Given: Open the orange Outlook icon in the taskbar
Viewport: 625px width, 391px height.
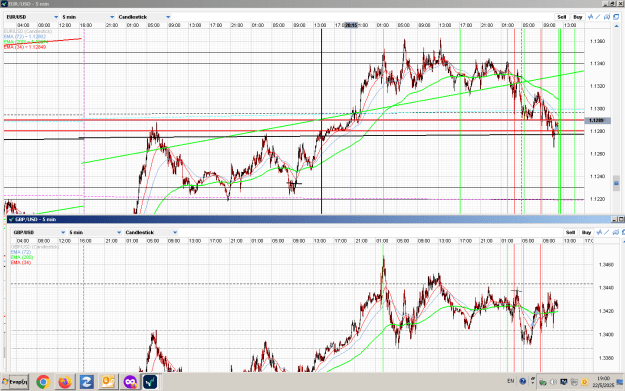Looking at the screenshot, I should click(108, 382).
